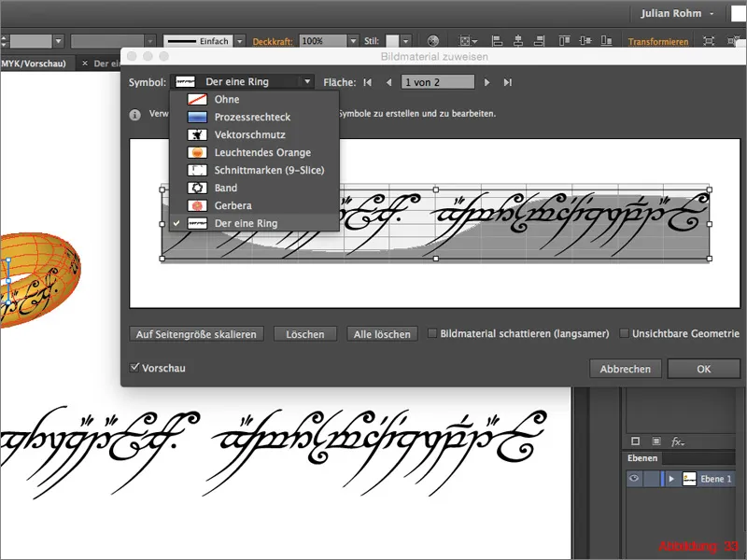Select Prozessrechteck symbol

254,118
